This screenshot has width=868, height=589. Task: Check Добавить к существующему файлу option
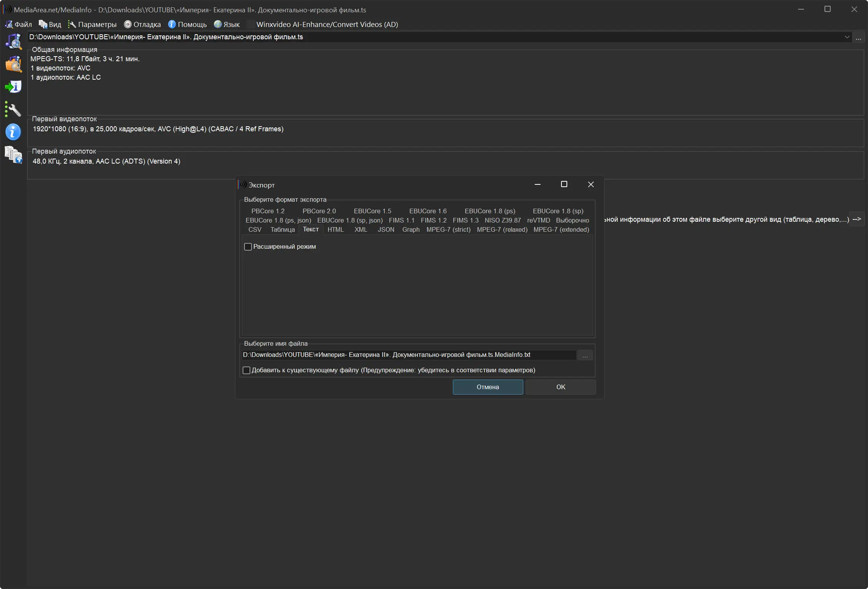click(x=246, y=370)
